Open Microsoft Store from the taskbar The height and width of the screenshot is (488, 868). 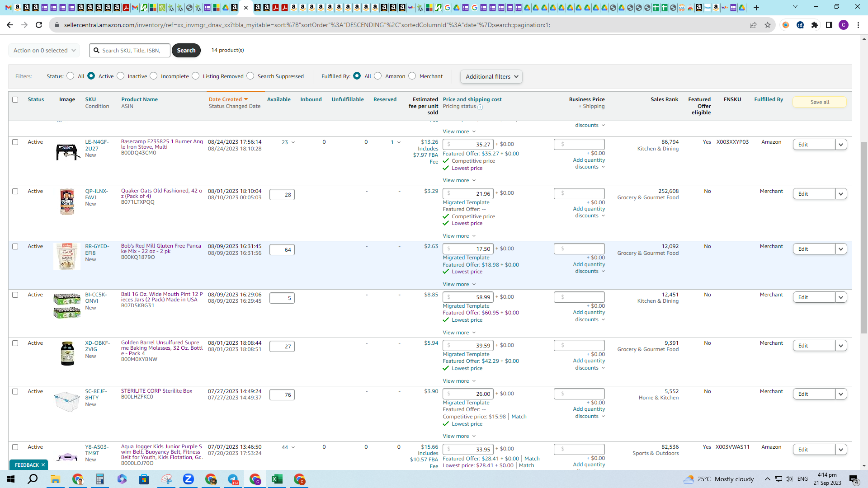coord(144,479)
